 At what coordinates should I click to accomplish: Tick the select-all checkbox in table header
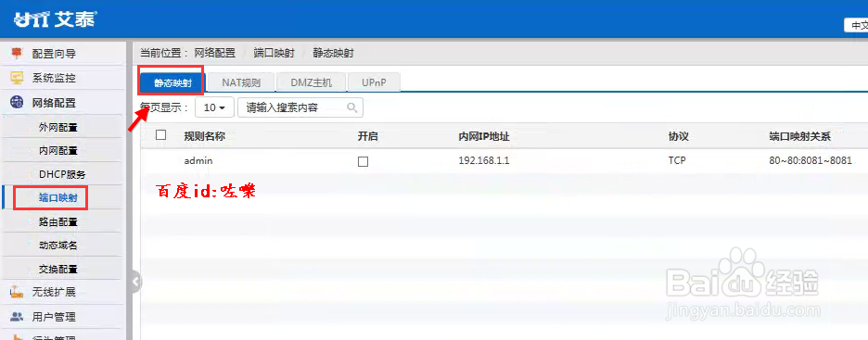coord(161,135)
